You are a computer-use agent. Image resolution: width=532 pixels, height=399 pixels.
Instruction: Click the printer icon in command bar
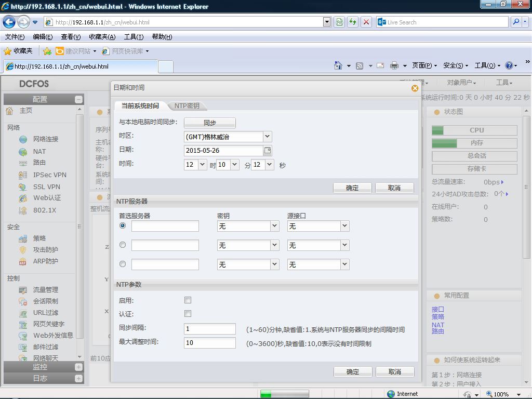point(394,65)
